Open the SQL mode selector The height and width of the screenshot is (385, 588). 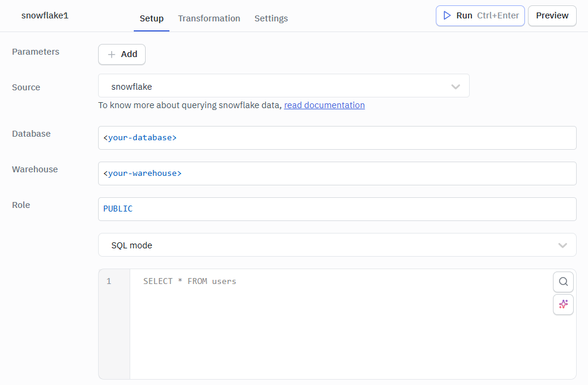pos(337,245)
